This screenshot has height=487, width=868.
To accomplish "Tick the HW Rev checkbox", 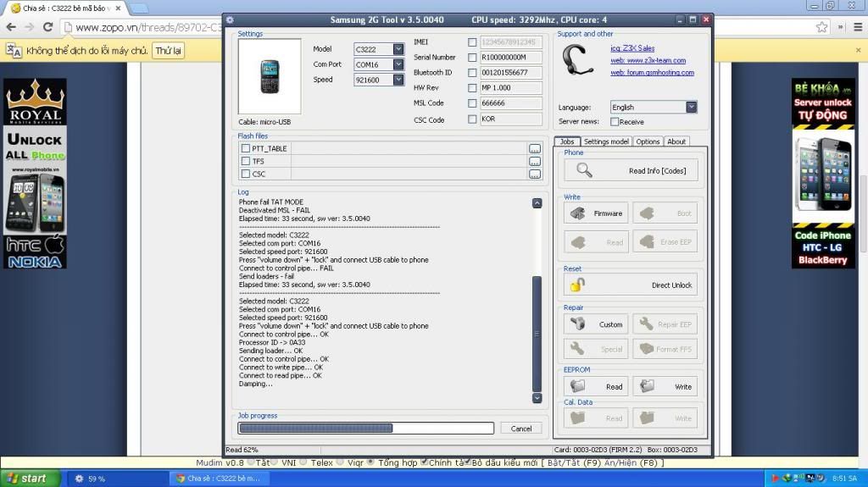I will coord(471,87).
